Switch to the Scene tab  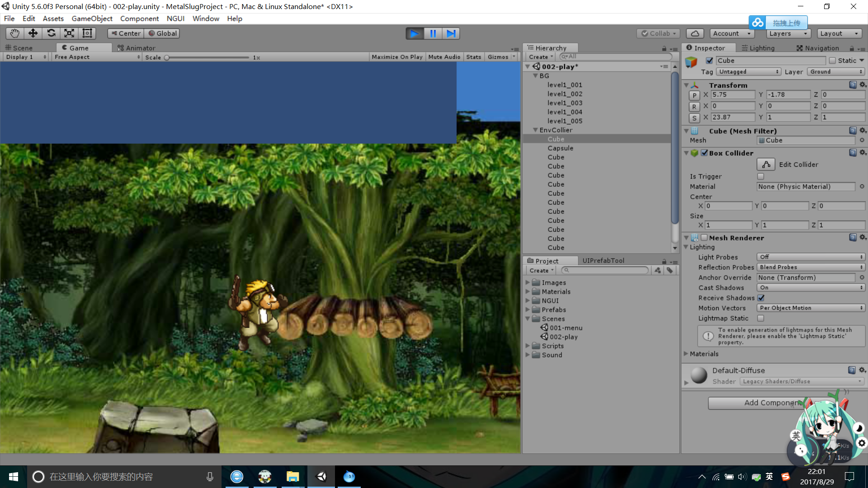tap(19, 48)
